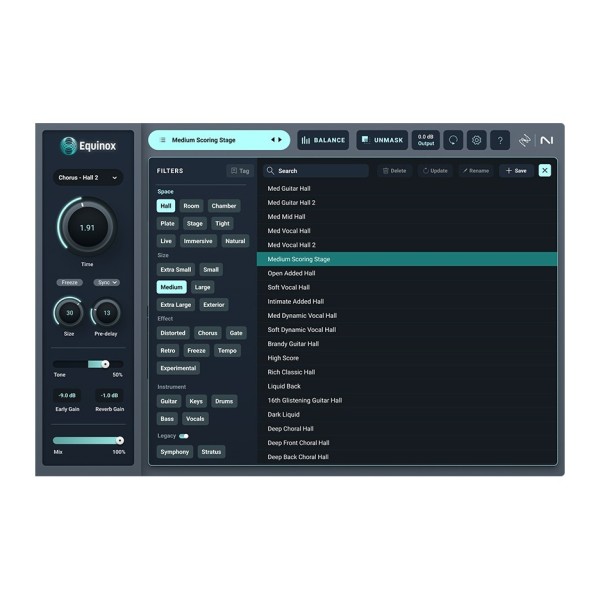This screenshot has width=600, height=600.
Task: Select preset Med Guitar Hall 2
Action: click(407, 202)
